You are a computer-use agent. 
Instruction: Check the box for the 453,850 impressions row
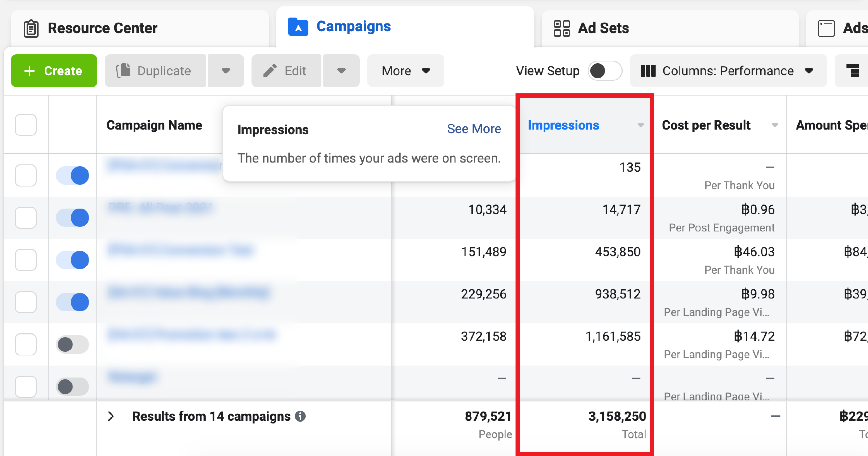click(26, 260)
